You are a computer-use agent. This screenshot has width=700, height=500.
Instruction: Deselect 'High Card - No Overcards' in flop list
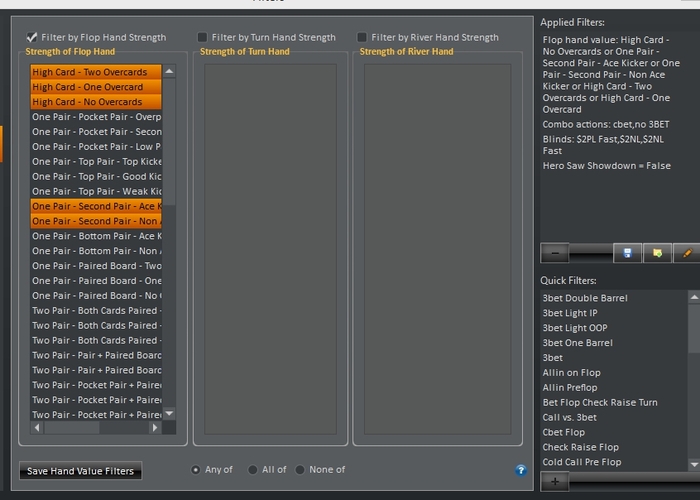(96, 102)
